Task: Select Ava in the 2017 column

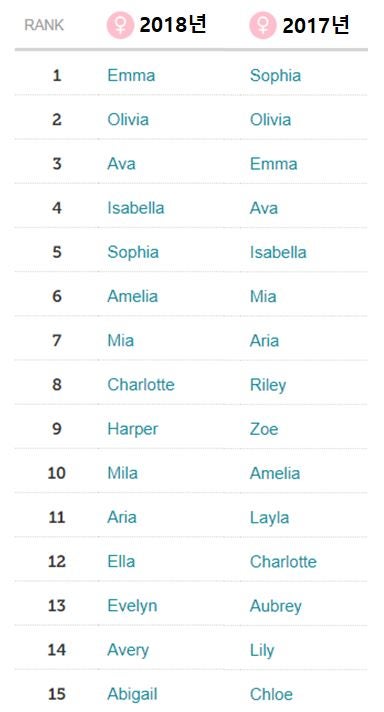Action: (x=264, y=208)
